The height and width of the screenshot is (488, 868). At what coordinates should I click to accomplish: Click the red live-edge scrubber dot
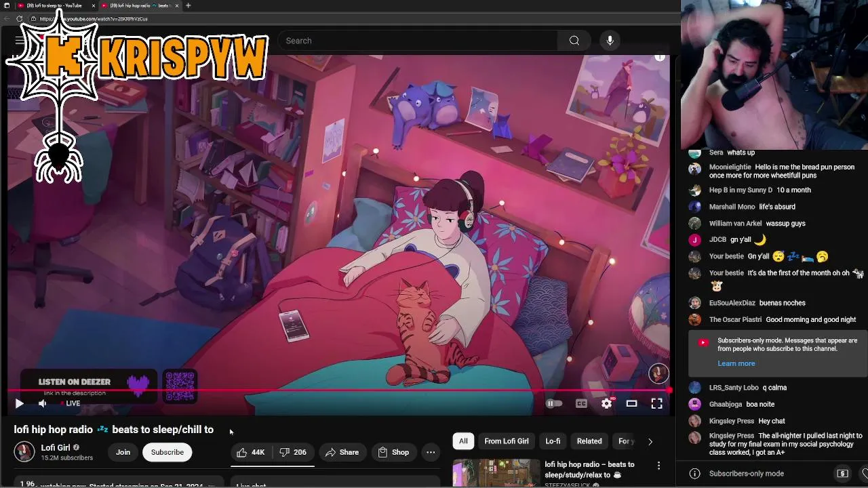[669, 390]
